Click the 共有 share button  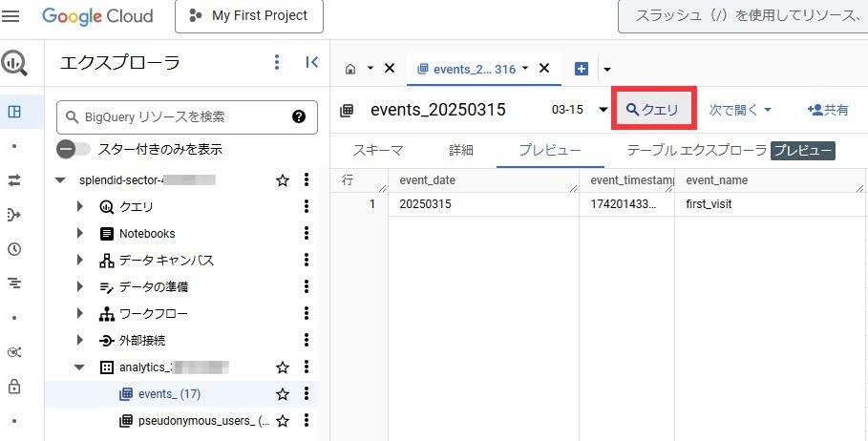point(828,110)
